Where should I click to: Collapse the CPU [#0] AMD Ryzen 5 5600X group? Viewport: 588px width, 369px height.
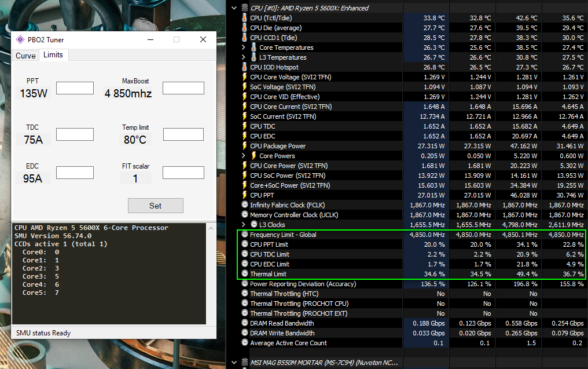coord(234,8)
